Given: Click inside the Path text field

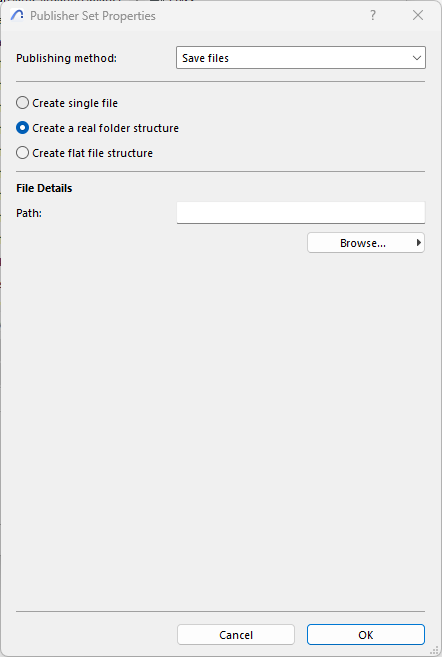Looking at the screenshot, I should 301,213.
